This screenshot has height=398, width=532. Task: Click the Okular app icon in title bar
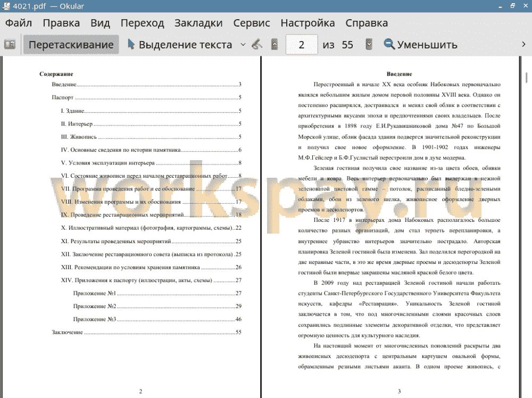tap(6, 6)
